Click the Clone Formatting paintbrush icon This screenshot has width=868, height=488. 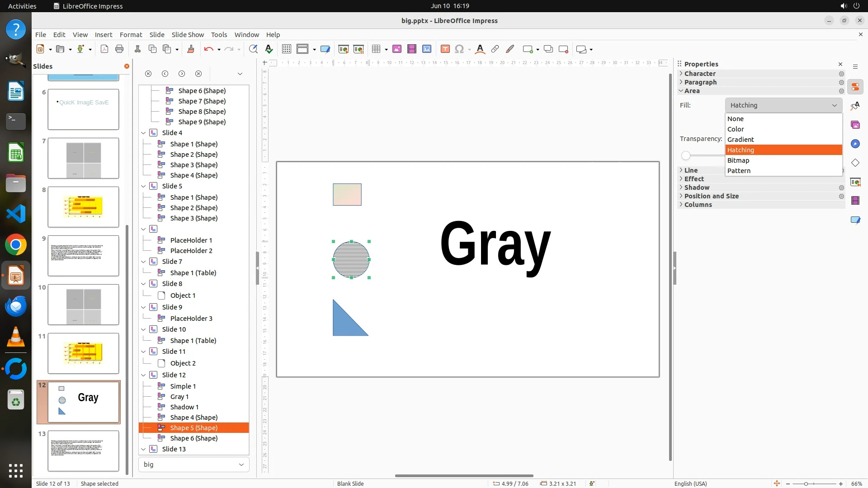pos(190,49)
